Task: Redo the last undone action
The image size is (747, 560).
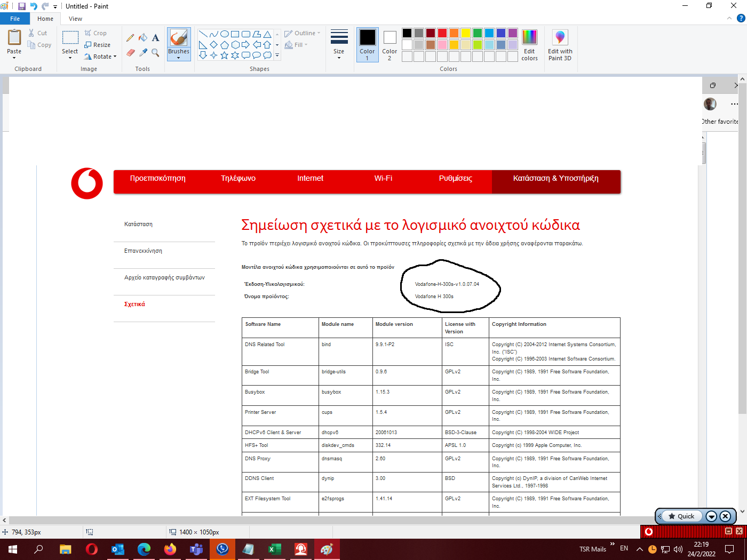Action: (x=45, y=6)
